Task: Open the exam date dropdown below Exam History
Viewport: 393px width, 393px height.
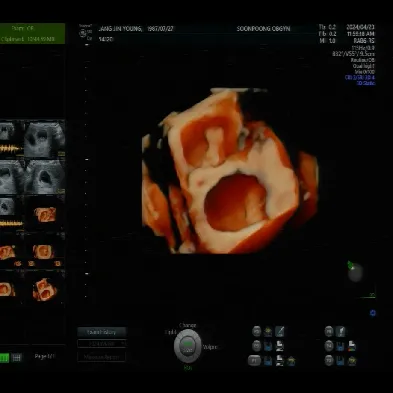Action: (x=102, y=343)
